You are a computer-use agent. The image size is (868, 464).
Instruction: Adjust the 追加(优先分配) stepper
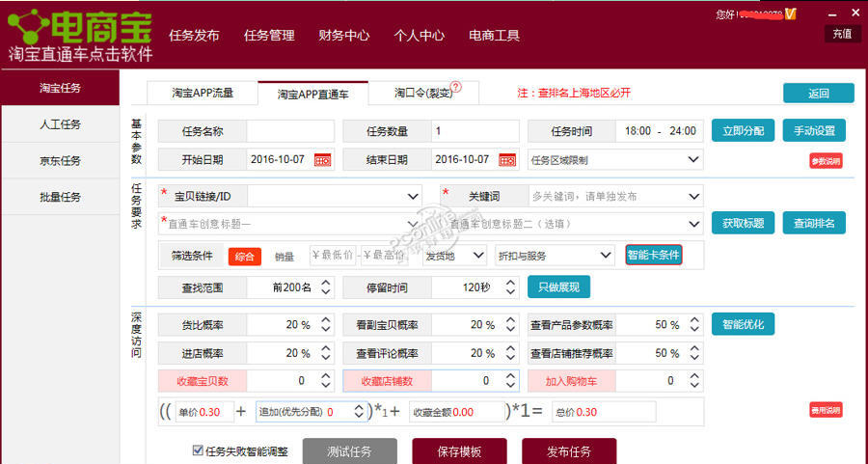point(359,412)
